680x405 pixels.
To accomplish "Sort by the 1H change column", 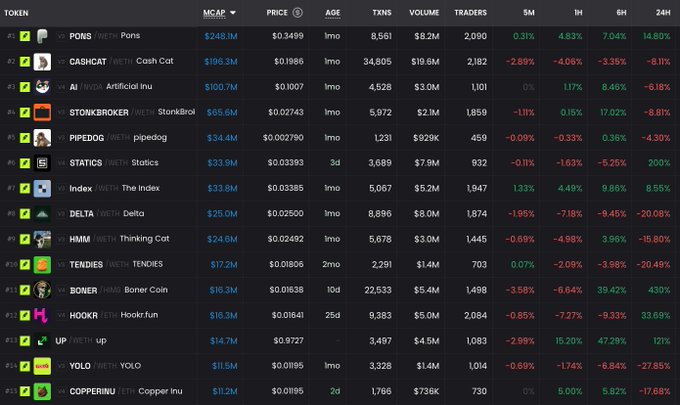I will click(578, 13).
